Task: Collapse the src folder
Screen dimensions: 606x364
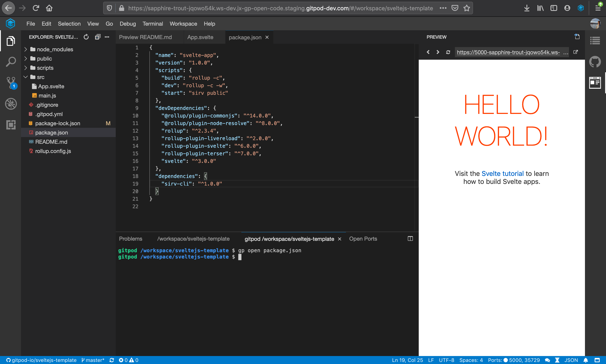Action: [41, 77]
